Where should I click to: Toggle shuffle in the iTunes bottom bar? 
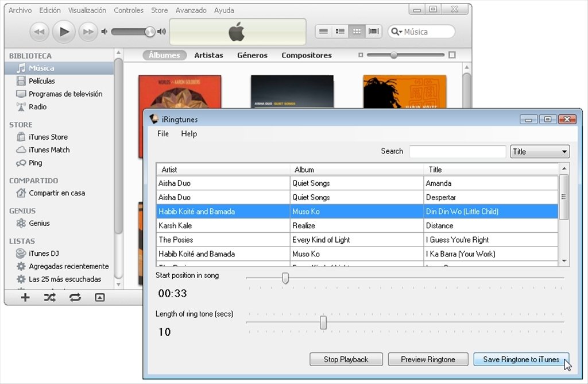pos(49,298)
